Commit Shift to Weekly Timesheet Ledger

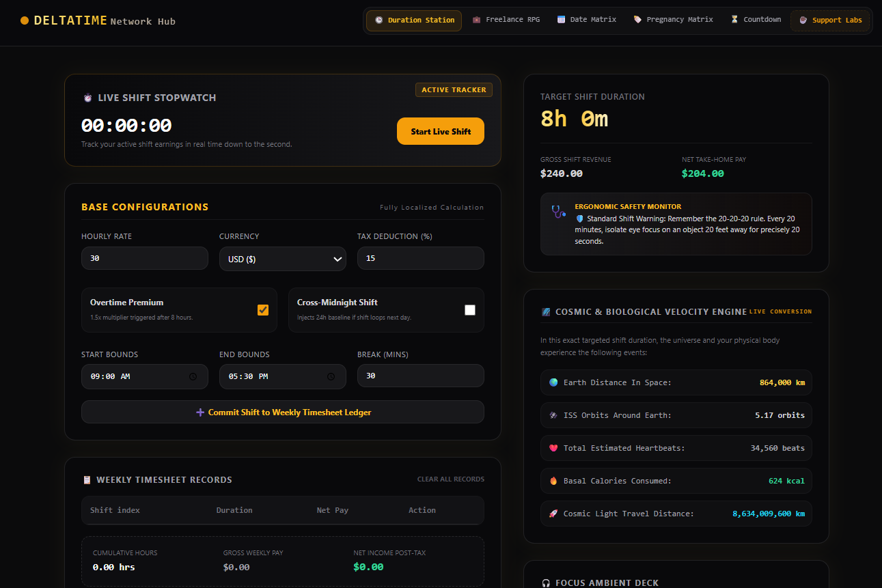point(283,412)
